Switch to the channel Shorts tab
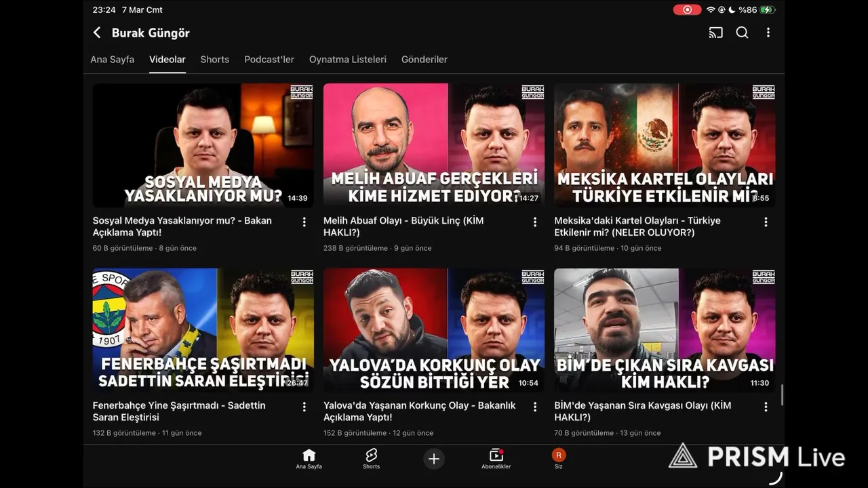The height and width of the screenshot is (488, 868). (214, 60)
